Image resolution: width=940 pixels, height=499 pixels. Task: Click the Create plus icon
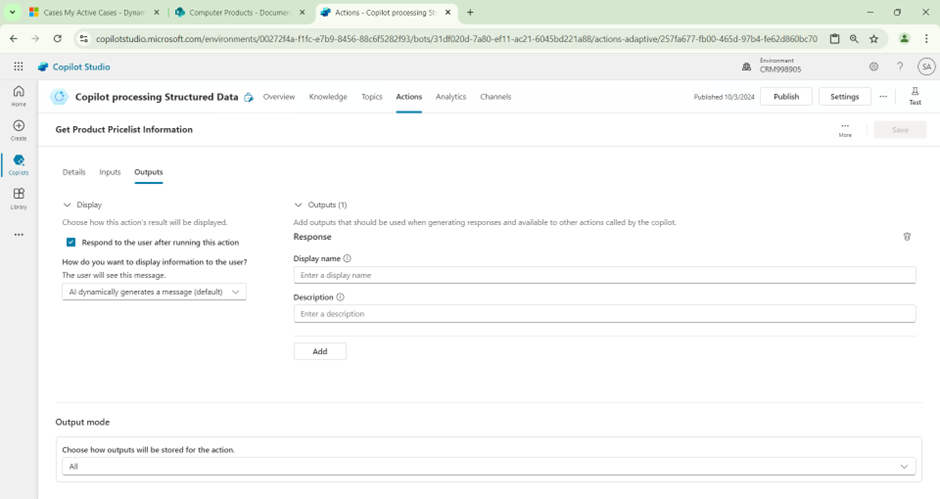point(18,127)
